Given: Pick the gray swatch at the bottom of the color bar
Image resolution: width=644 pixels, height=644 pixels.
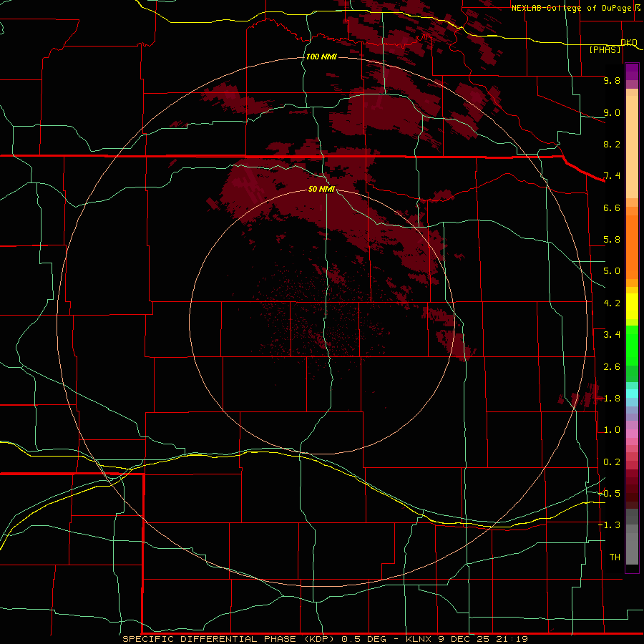Looking at the screenshot, I should click(632, 548).
